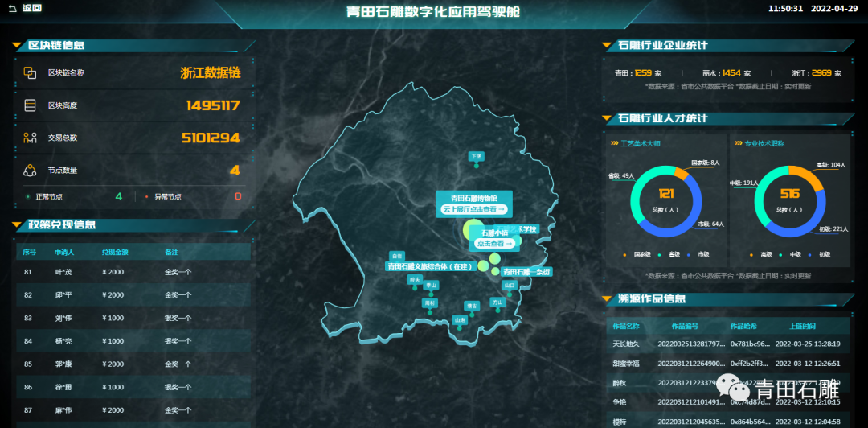Collapse the 石雕行业企业统计 section triangle

[x=607, y=46]
